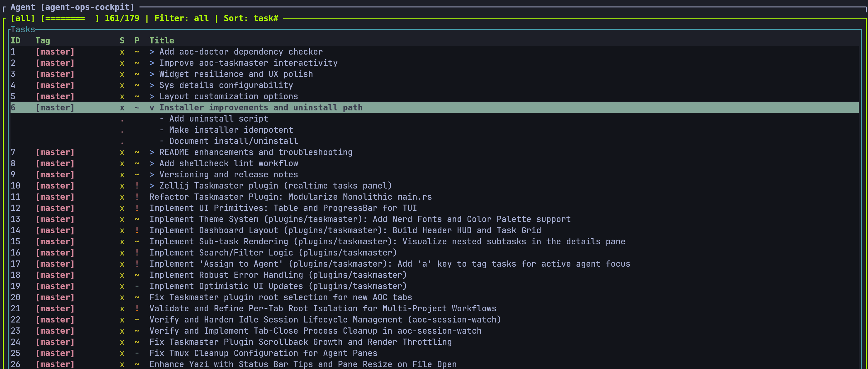This screenshot has height=369, width=868.
Task: Collapse Installer improvements and uninstall path
Action: [152, 108]
